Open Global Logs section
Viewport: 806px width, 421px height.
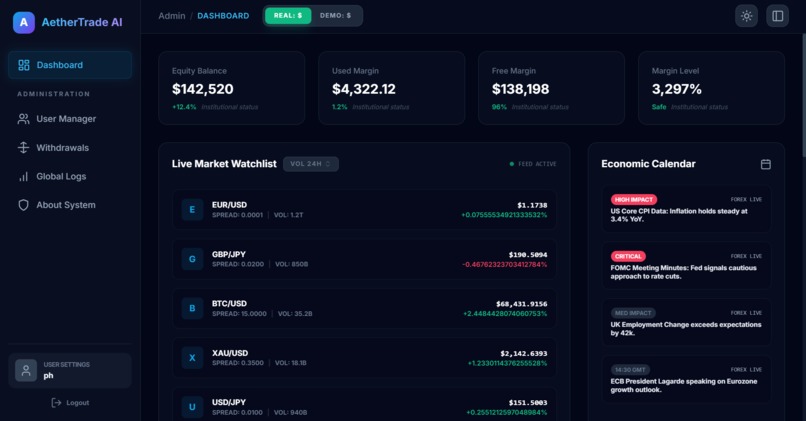70,176
